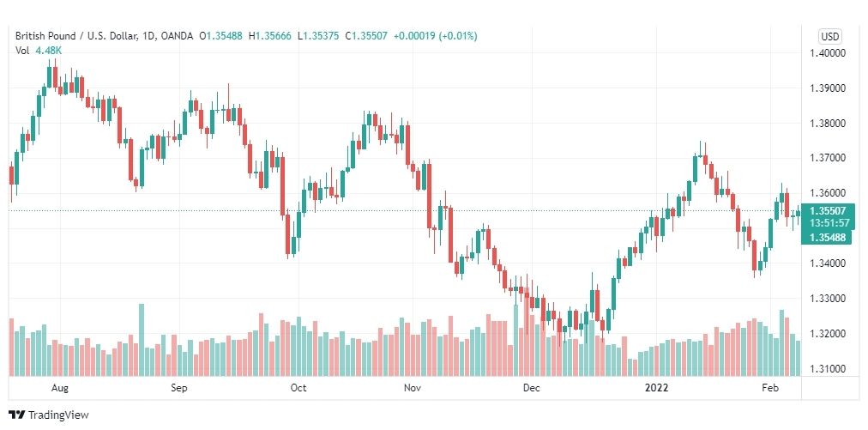
Task: Select the Oct marker on time axis
Action: pos(298,388)
